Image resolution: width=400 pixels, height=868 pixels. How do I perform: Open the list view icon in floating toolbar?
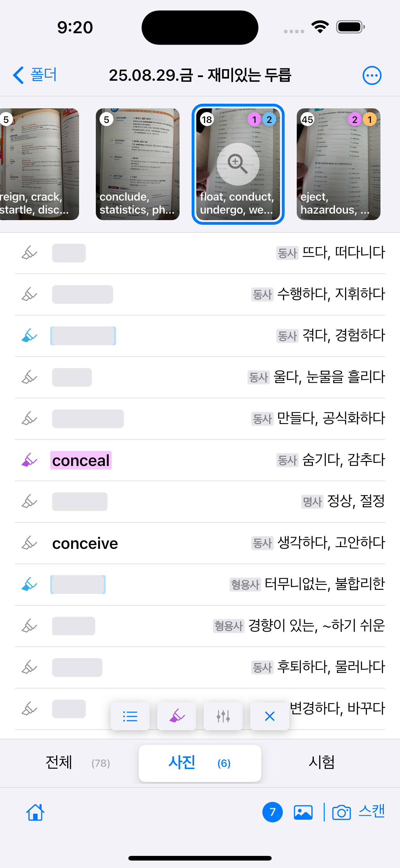(x=130, y=716)
